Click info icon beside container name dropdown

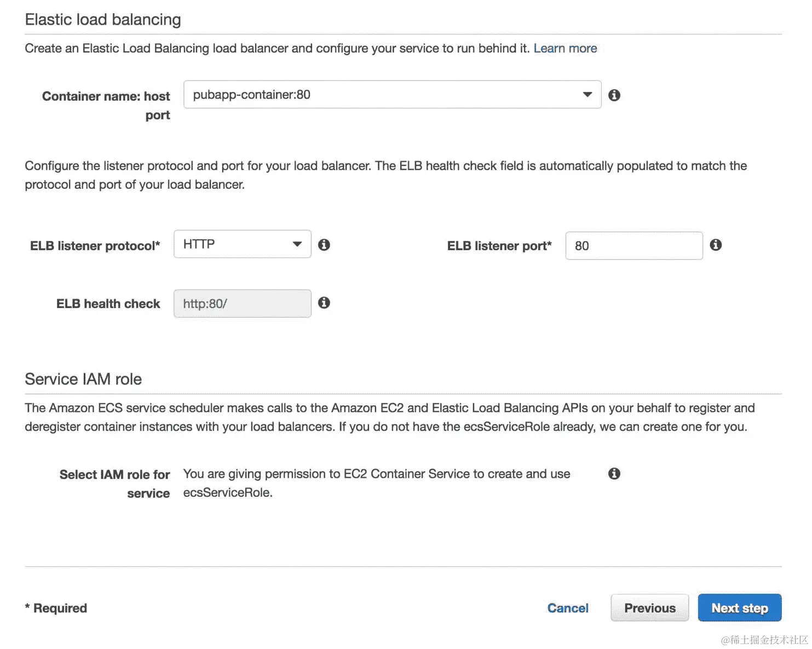(x=614, y=95)
